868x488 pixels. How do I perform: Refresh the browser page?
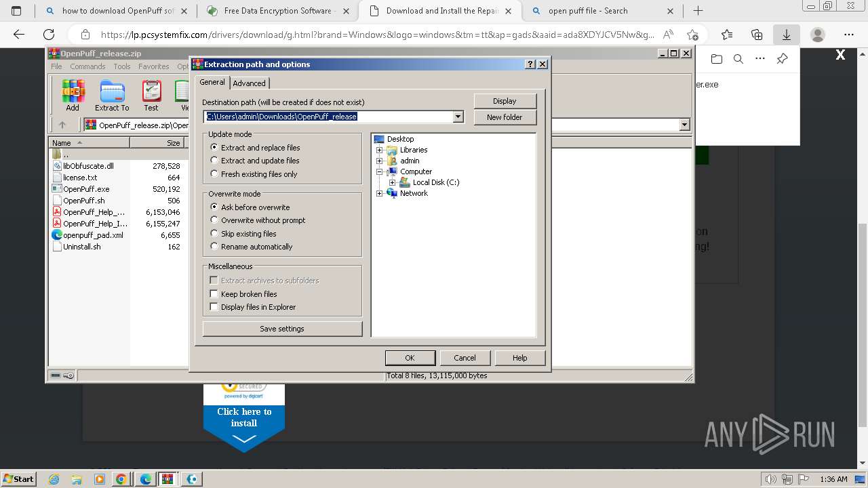point(49,35)
